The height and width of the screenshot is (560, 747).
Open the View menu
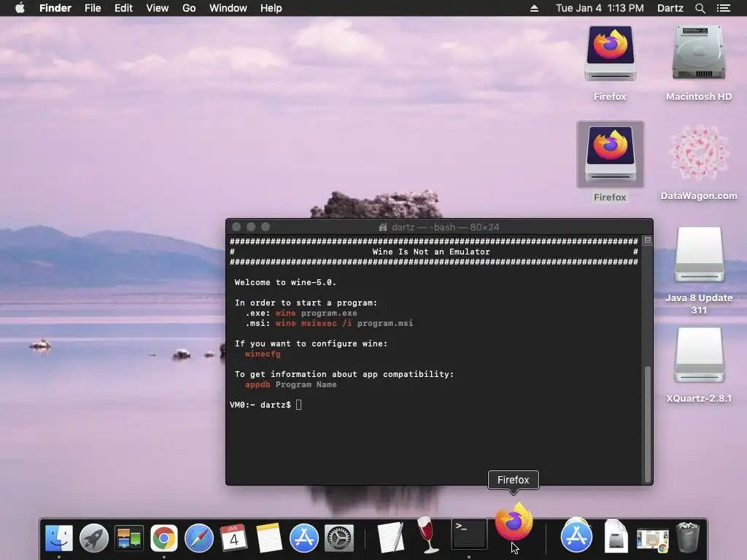click(158, 8)
